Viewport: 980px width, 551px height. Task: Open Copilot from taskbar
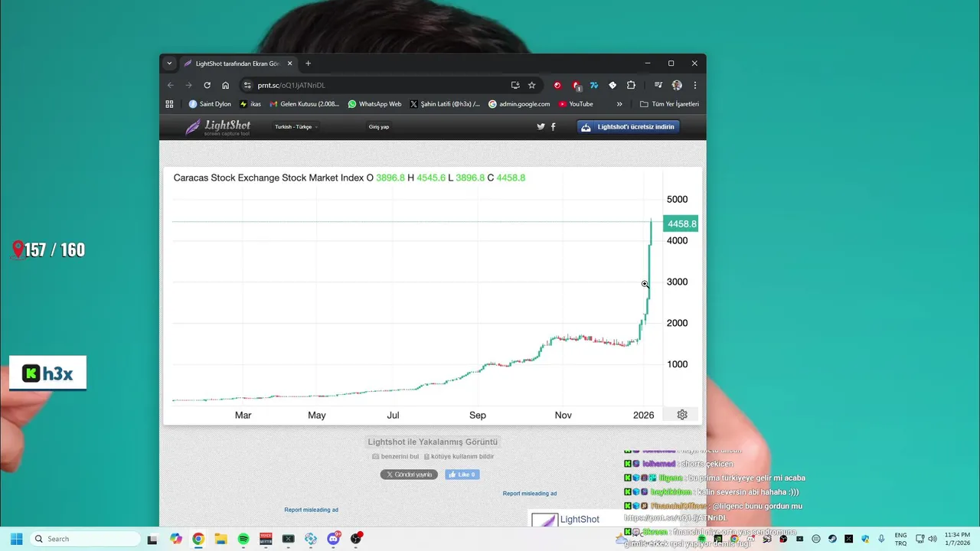click(176, 539)
